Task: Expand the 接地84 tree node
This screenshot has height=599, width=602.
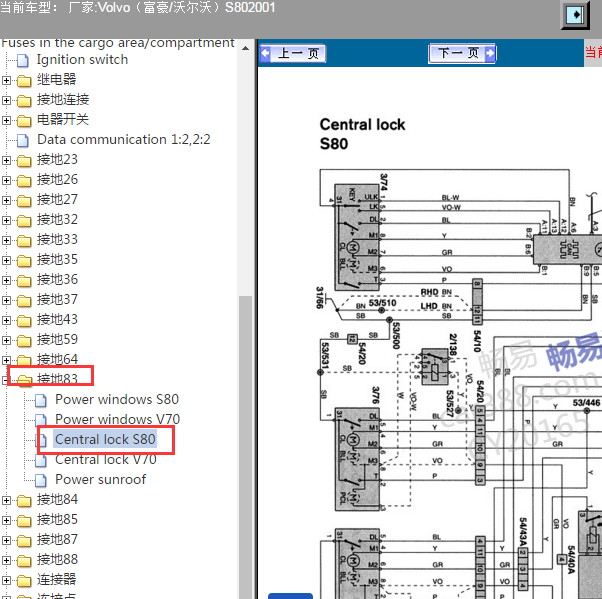Action: [6, 500]
